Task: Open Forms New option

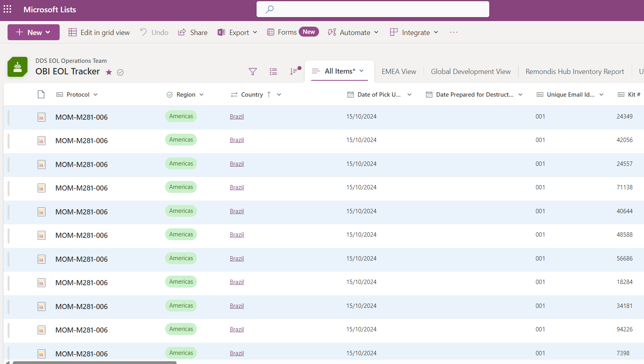Action: tap(293, 32)
